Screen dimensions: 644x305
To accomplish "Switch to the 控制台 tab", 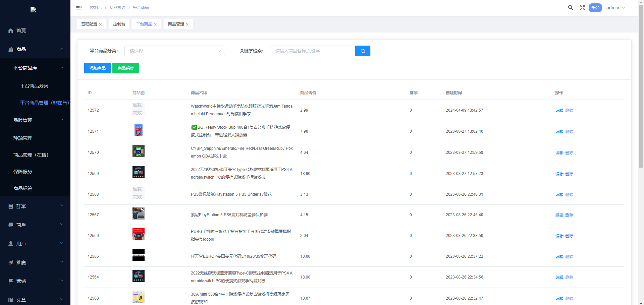I will pos(119,24).
